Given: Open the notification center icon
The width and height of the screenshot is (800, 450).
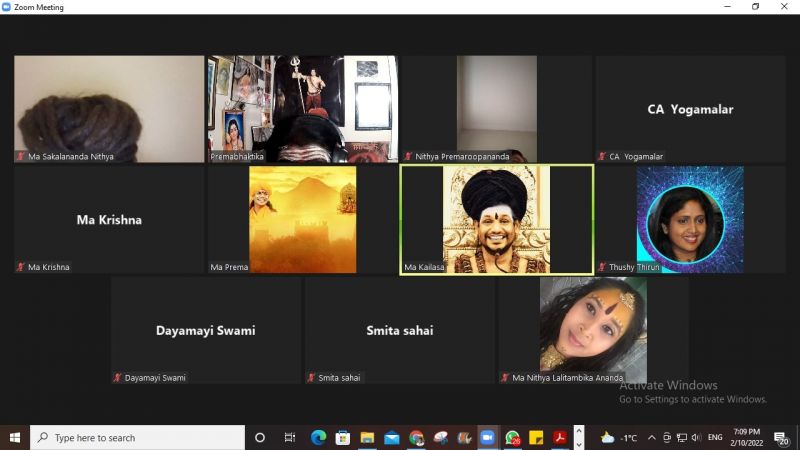Looking at the screenshot, I should click(x=781, y=438).
